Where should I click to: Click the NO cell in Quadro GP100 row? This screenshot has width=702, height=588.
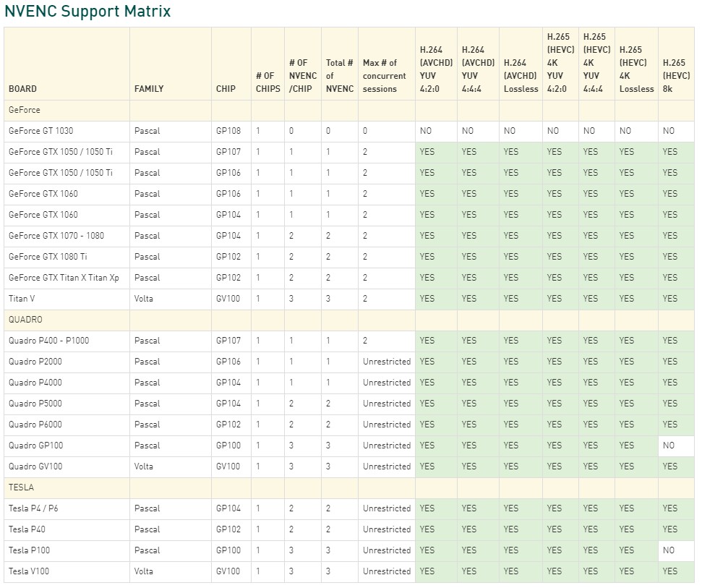669,446
